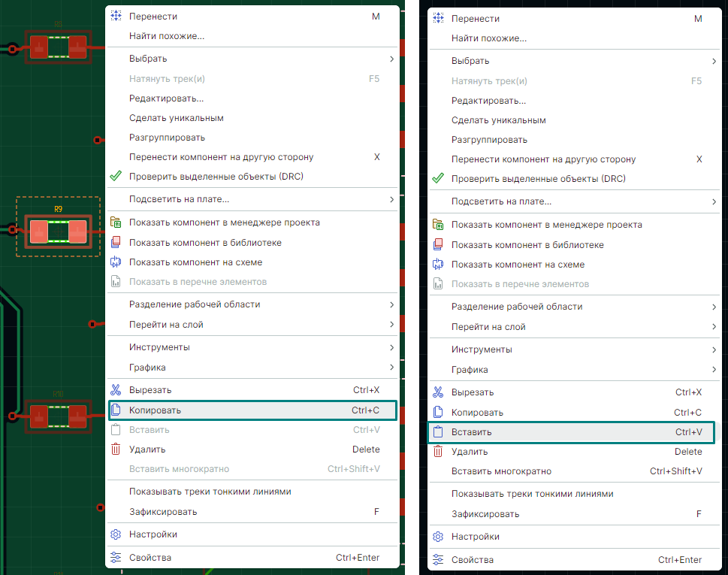Click trash Delete icon in left menu
This screenshot has height=575, width=728.
(116, 449)
